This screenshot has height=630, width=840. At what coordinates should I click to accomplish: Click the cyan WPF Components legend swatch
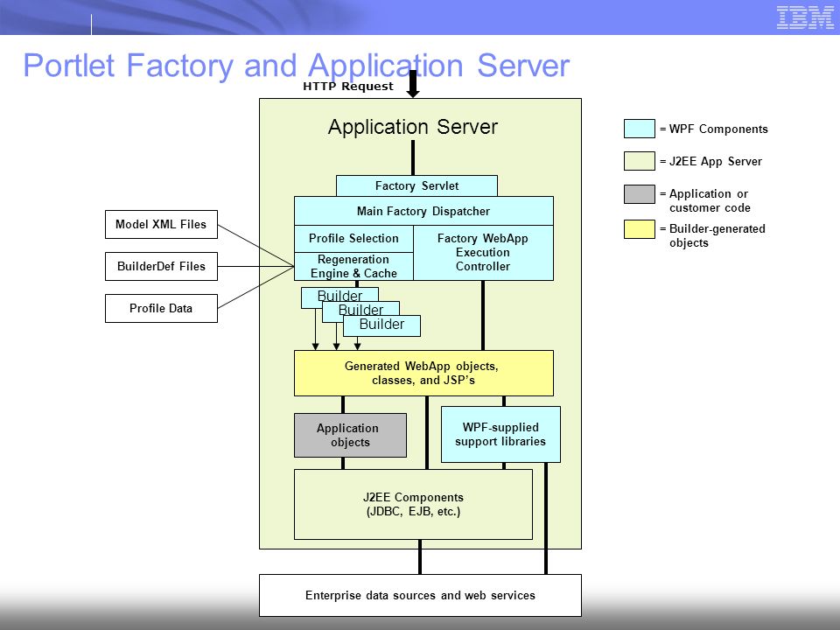(639, 129)
